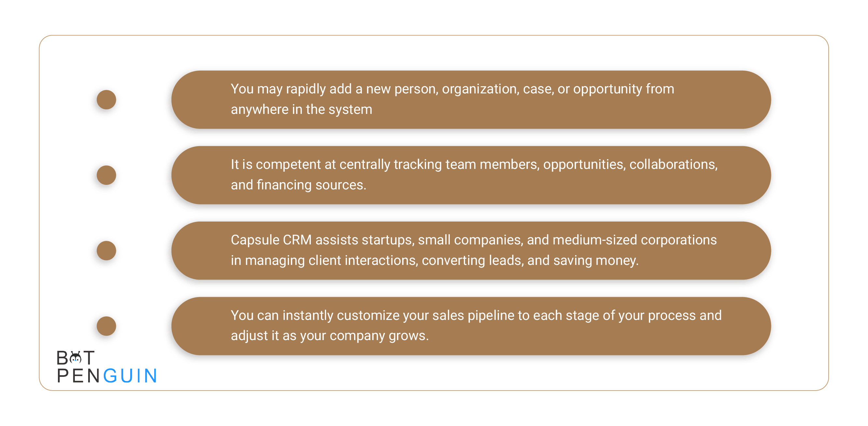Click the word 'collaborations,' in the second pill
The width and height of the screenshot is (868, 426).
coord(673,165)
